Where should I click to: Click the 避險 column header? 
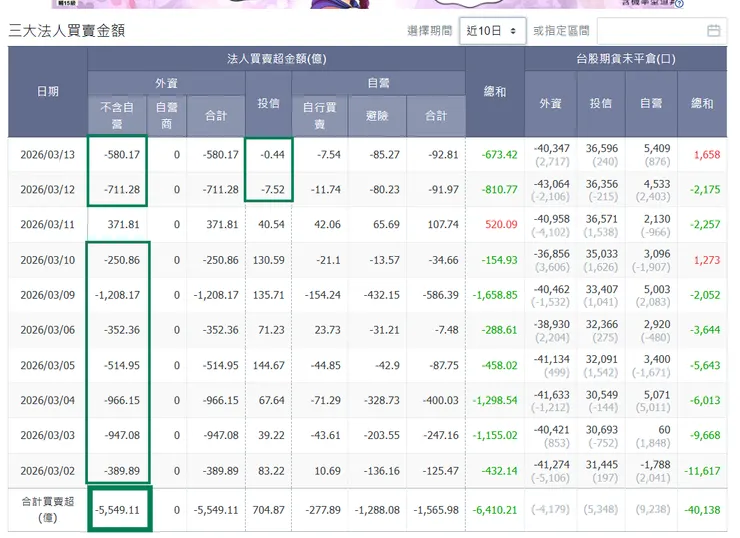pyautogui.click(x=377, y=116)
